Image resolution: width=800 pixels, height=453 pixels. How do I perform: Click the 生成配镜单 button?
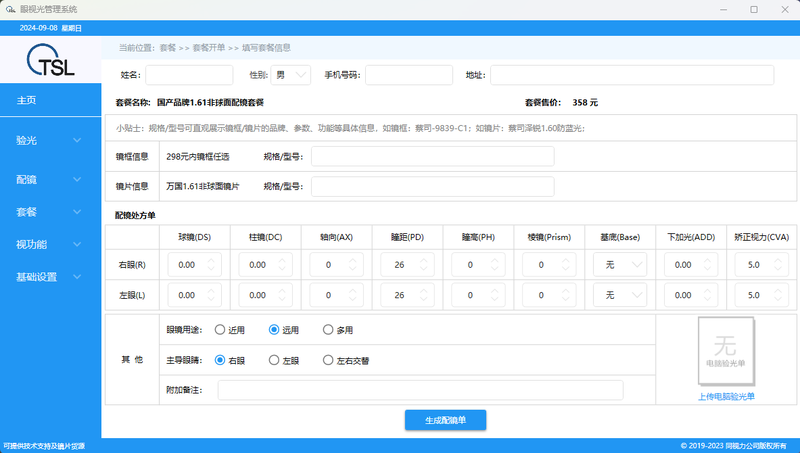tap(445, 420)
